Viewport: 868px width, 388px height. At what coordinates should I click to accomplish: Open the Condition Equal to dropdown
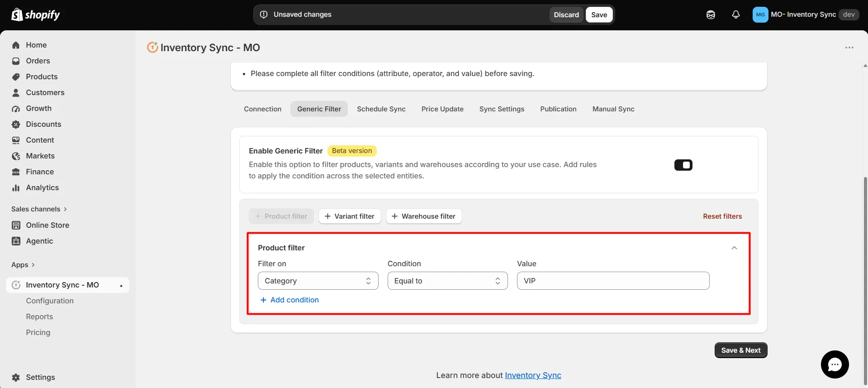click(x=447, y=281)
